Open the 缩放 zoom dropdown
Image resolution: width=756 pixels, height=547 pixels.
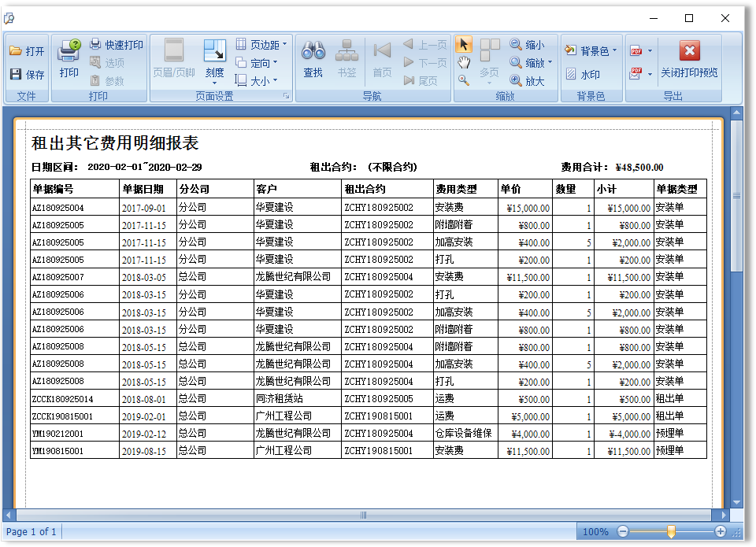point(532,63)
